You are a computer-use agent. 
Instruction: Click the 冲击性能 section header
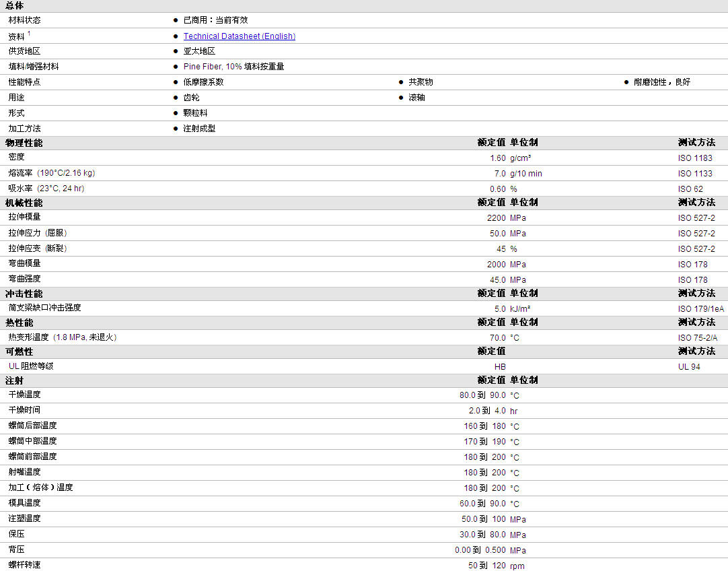pos(24,294)
